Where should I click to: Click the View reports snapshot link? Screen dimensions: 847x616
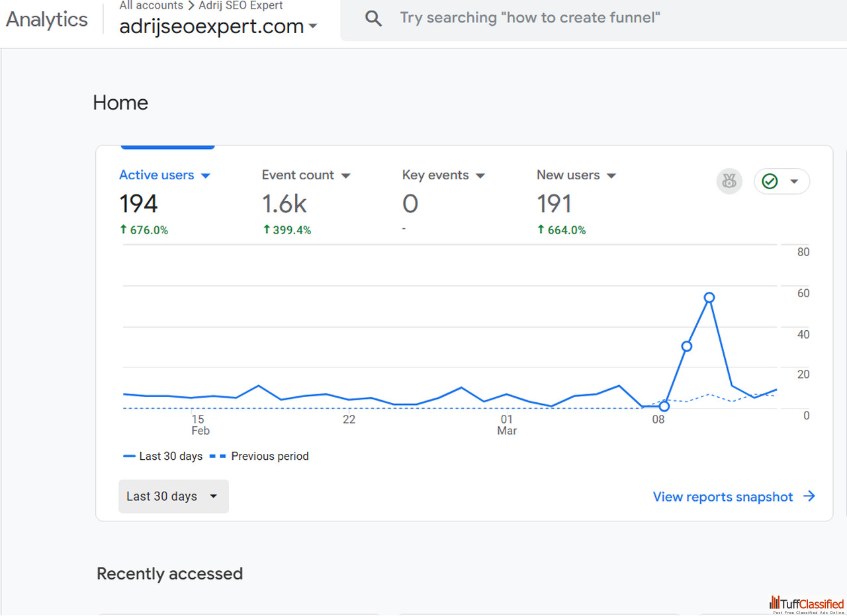pos(723,496)
